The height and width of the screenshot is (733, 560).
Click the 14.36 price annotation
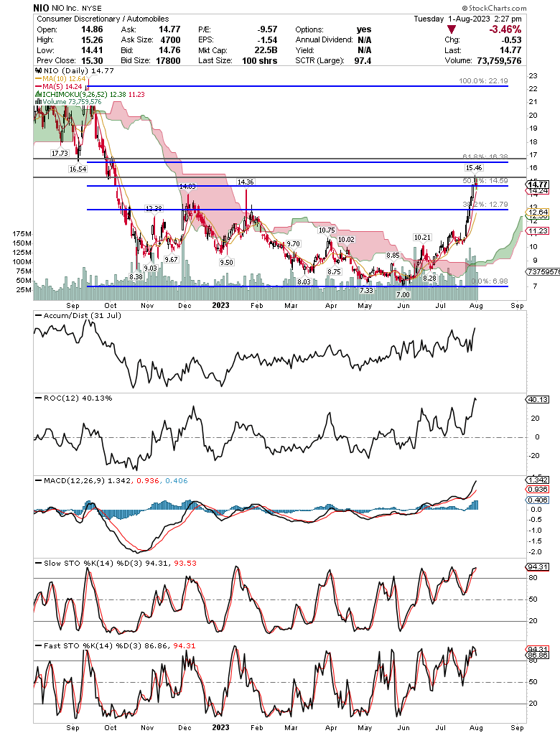(x=246, y=182)
